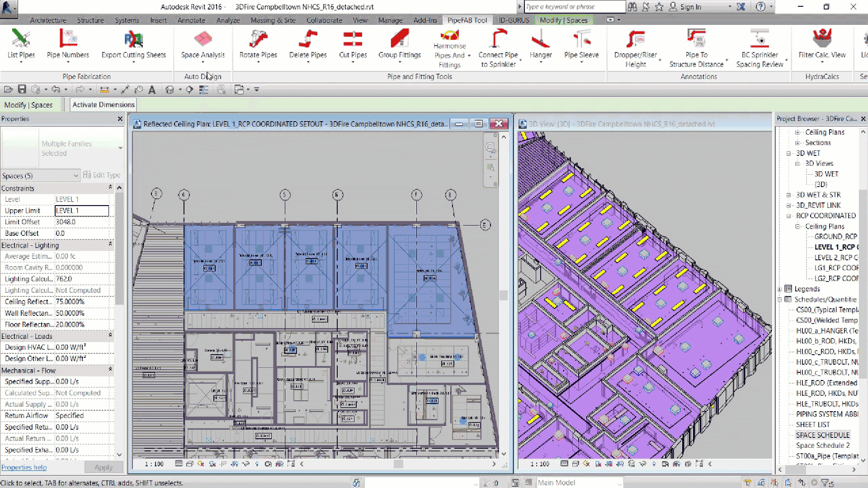Click the Activate Dimensions button

[x=104, y=105]
